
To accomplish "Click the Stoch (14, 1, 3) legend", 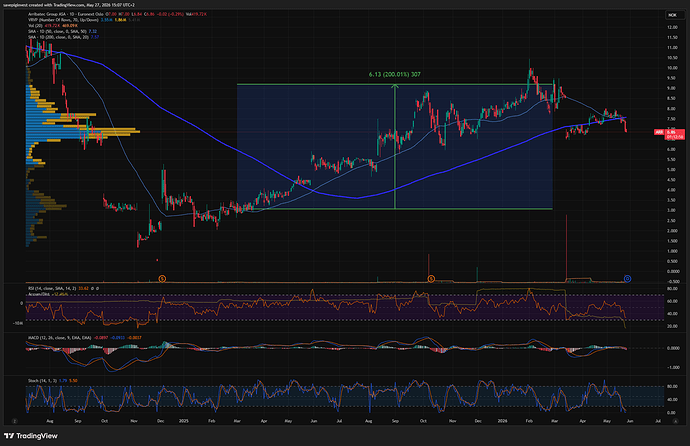I will pyautogui.click(x=42, y=380).
